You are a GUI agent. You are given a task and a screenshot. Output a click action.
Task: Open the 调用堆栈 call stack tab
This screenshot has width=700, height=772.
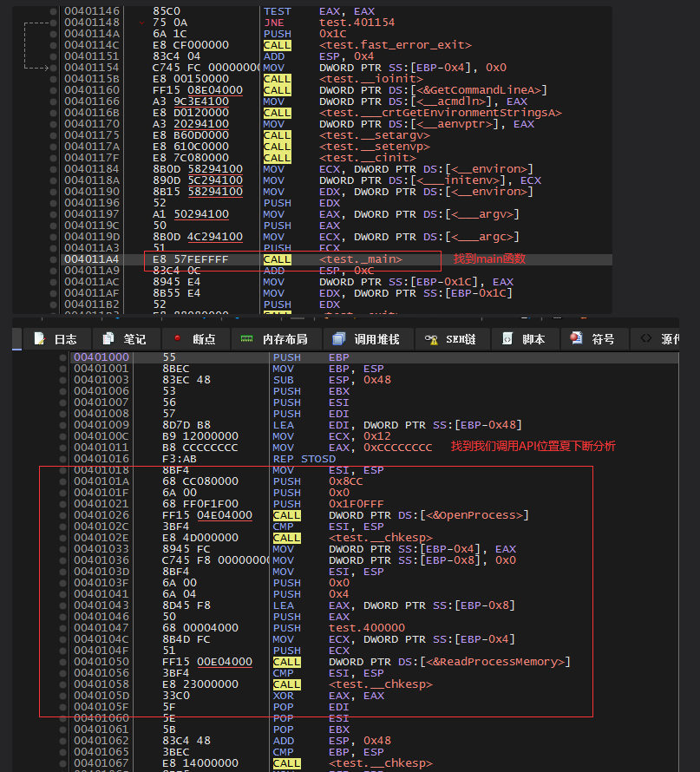pos(367,339)
